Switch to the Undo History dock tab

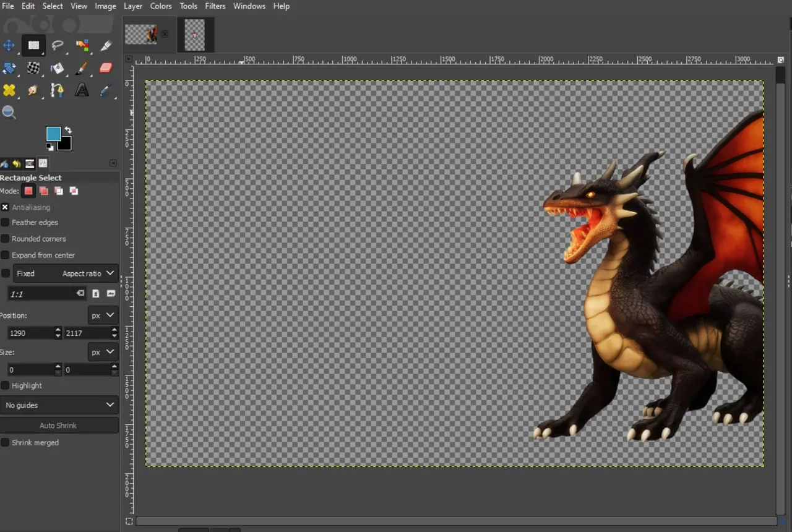pyautogui.click(x=17, y=164)
